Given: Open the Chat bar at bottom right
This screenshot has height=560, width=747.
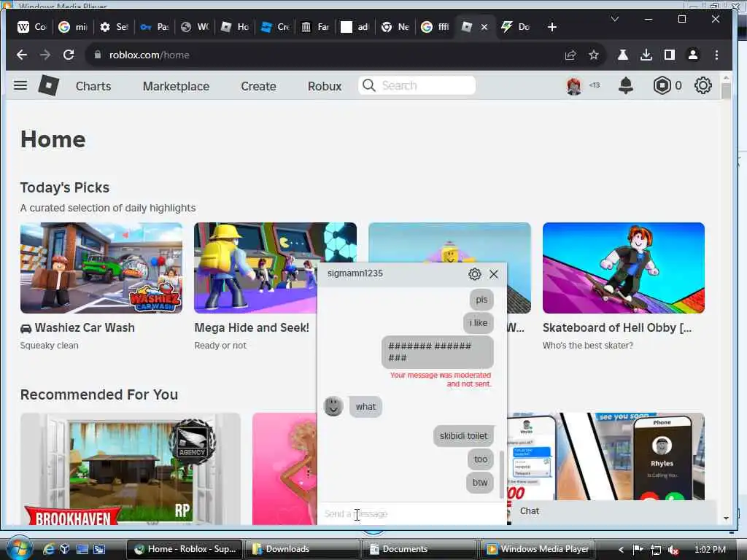Looking at the screenshot, I should point(614,511).
